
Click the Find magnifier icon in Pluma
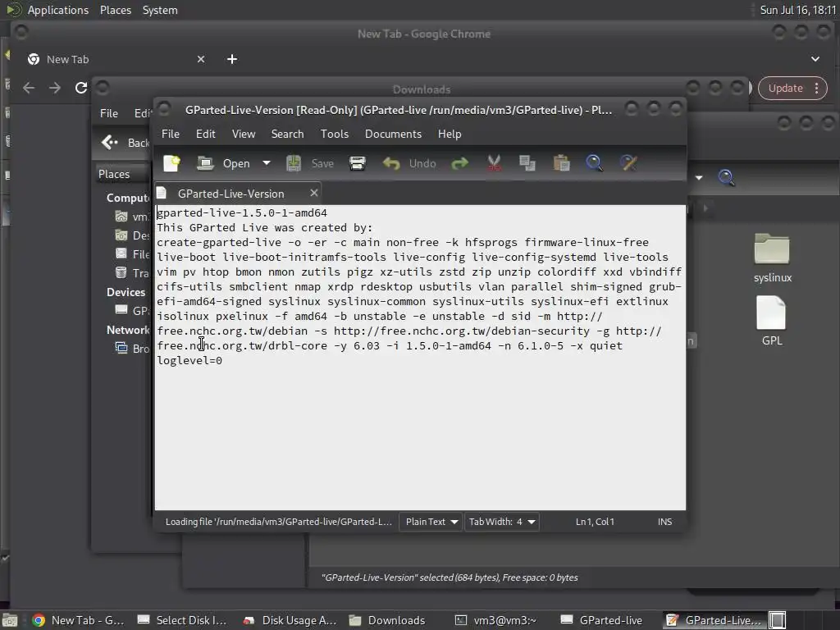click(x=594, y=163)
